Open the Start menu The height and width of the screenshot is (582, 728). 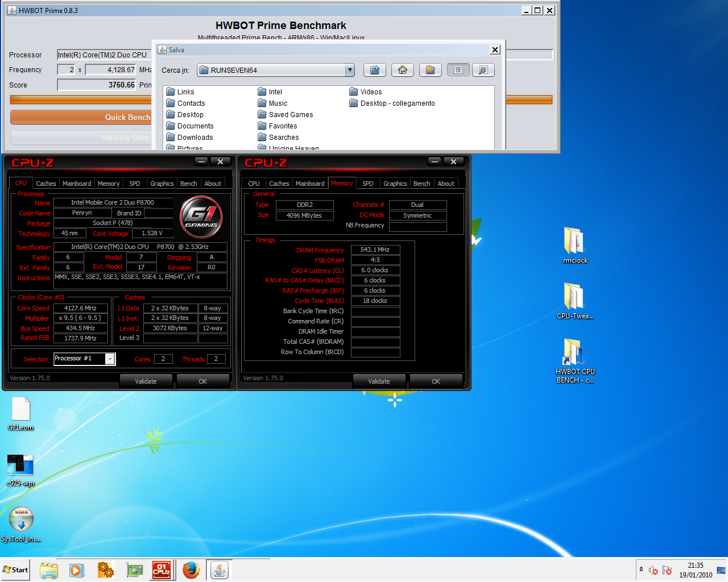pyautogui.click(x=15, y=570)
